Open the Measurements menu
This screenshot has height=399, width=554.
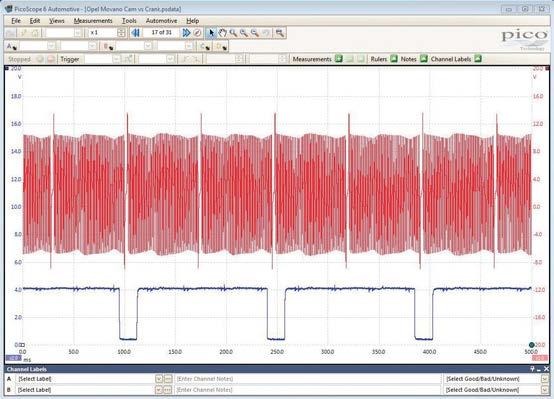93,21
